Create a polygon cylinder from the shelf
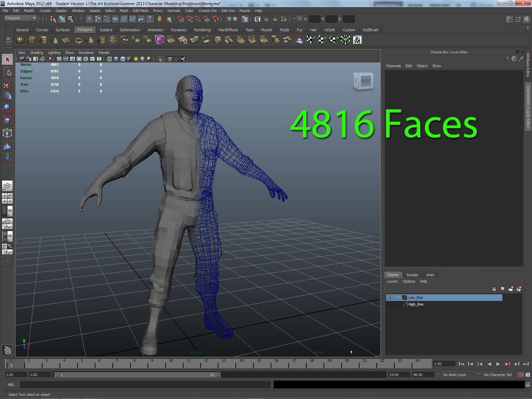532x399 pixels. 44,40
